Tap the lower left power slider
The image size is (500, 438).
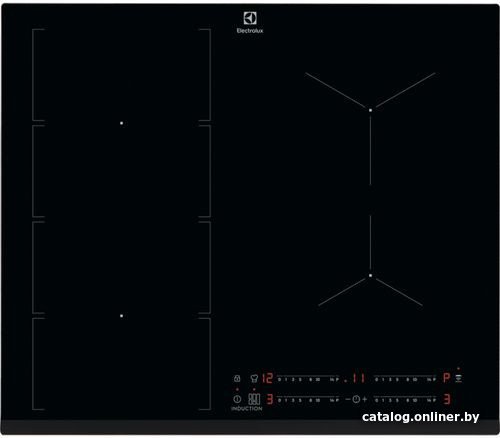pos(308,399)
